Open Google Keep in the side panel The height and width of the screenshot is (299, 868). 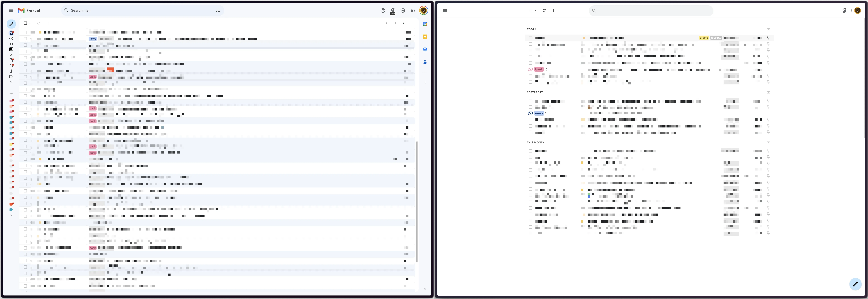point(425,37)
